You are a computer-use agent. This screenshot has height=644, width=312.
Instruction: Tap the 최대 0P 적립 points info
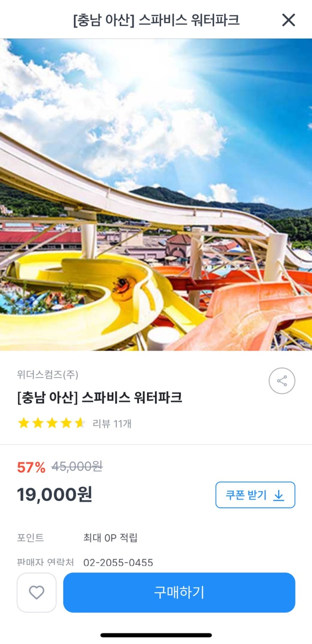110,538
